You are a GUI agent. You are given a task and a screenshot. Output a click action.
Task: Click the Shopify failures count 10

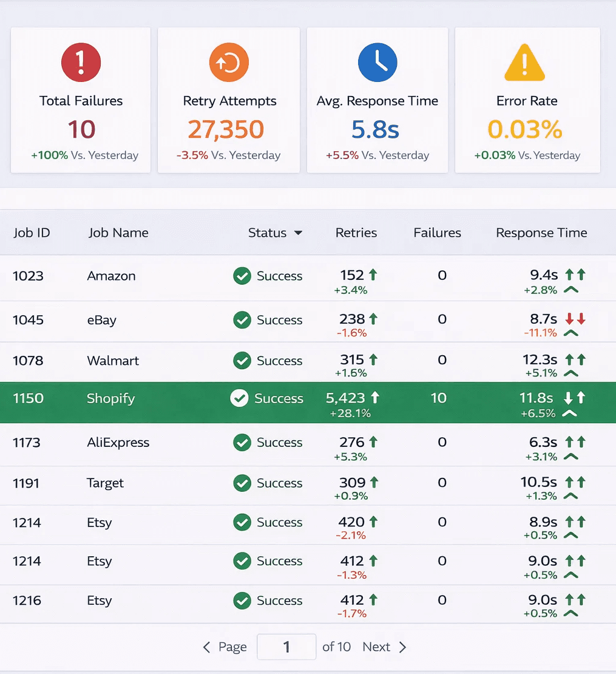coord(439,398)
